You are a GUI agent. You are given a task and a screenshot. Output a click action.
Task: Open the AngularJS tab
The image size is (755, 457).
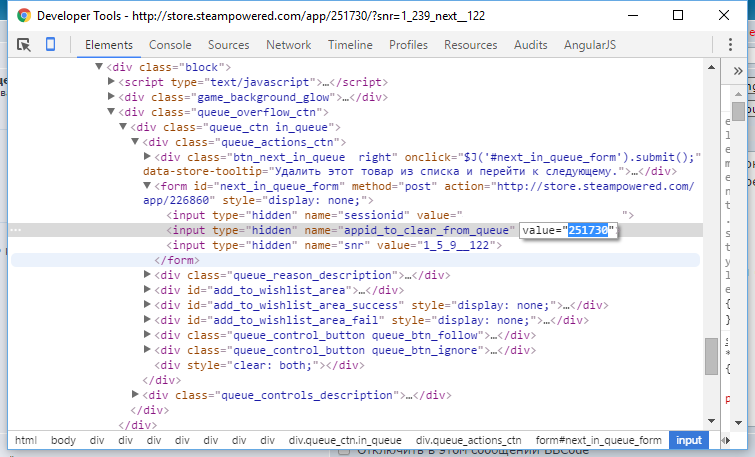click(x=590, y=45)
